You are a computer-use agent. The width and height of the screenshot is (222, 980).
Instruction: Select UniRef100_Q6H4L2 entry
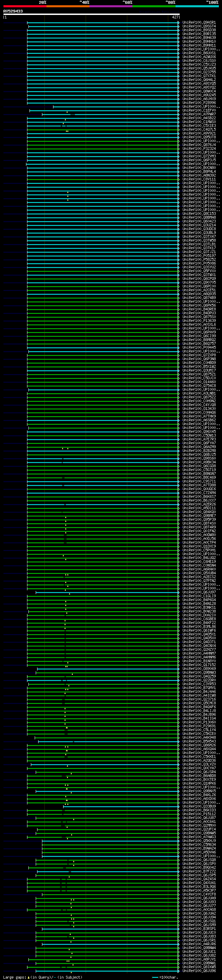(199, 80)
